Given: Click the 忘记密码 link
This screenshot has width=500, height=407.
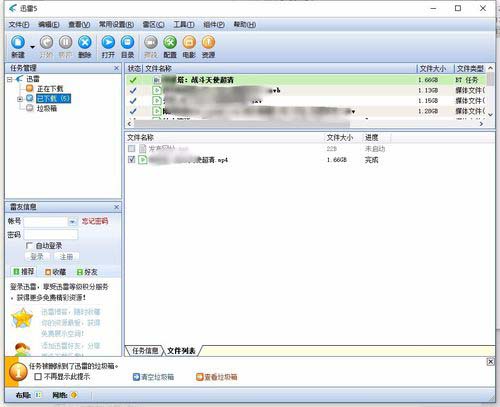Looking at the screenshot, I should pyautogui.click(x=95, y=221).
